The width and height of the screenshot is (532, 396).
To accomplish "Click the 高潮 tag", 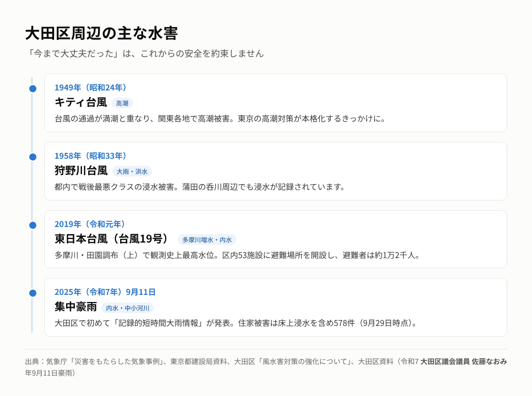I will [x=122, y=103].
